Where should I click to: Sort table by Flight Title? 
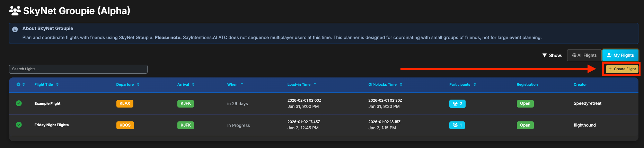46,84
